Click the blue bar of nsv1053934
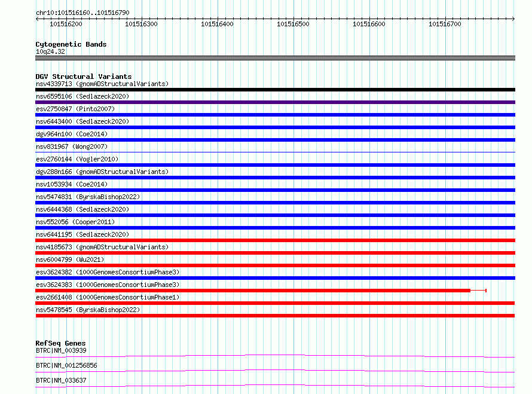532x394 pixels. pos(275,190)
